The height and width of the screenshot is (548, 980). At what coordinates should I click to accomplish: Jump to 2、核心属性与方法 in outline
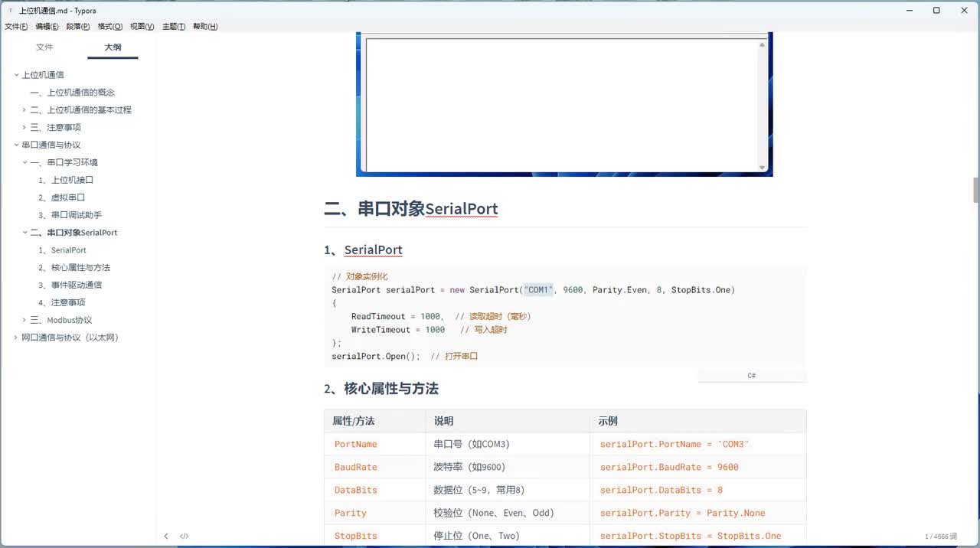pos(74,267)
